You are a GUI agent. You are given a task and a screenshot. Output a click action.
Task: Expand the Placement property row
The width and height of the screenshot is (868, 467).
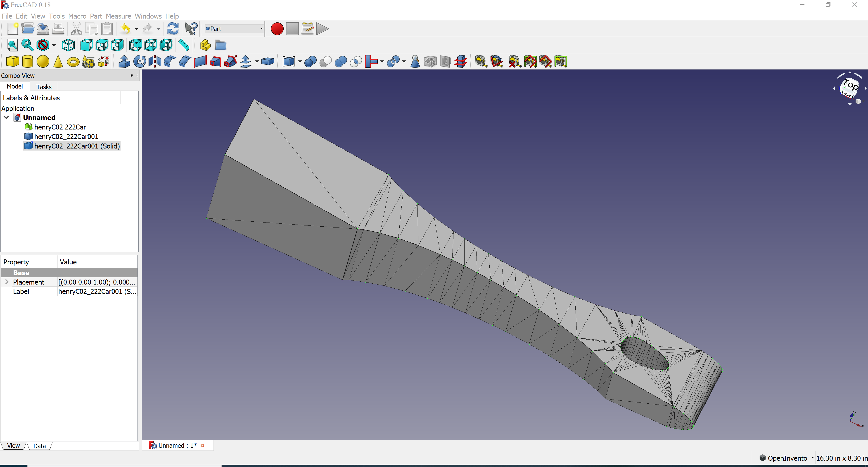(7, 282)
